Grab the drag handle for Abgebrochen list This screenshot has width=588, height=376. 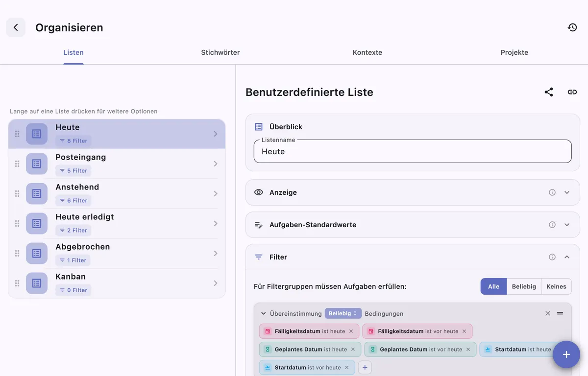coord(17,254)
